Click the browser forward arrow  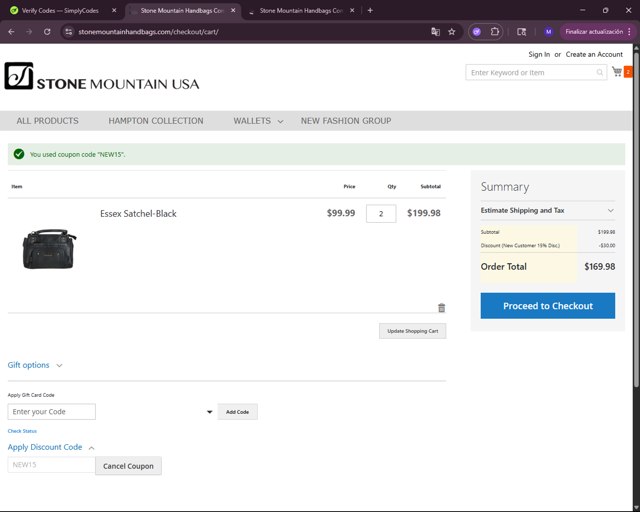29,32
